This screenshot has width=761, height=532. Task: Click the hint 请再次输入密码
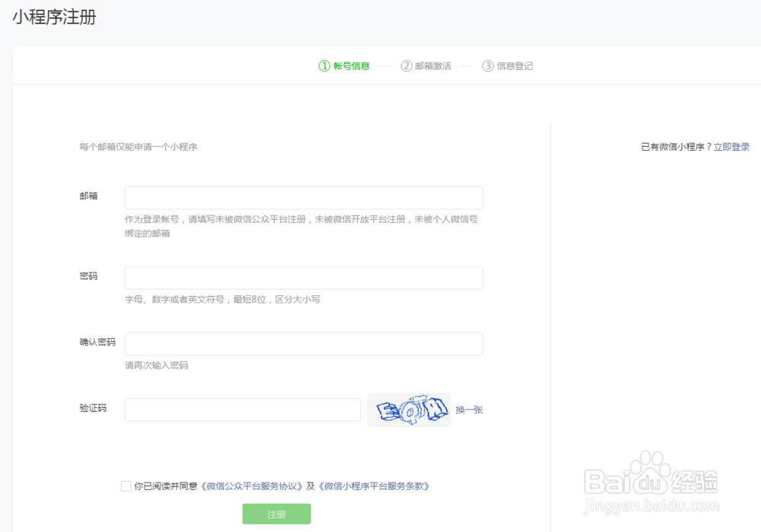[x=156, y=365]
